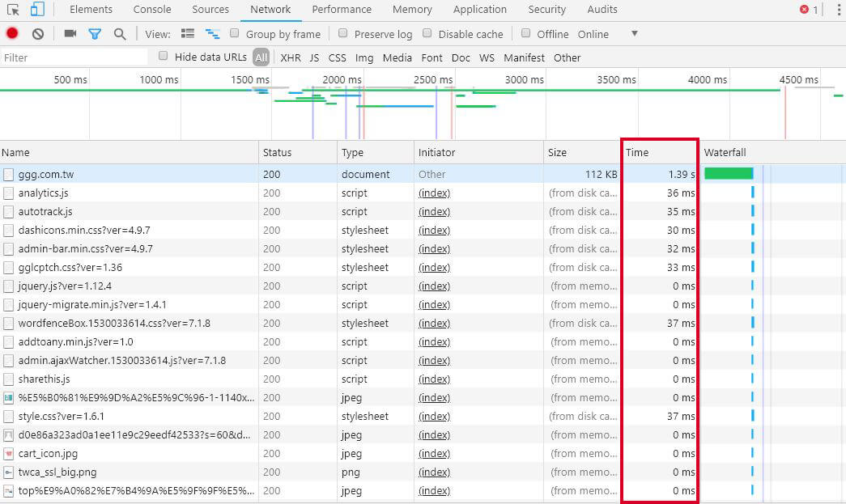The height and width of the screenshot is (504, 846).
Task: Open the Performance tab
Action: pos(342,9)
